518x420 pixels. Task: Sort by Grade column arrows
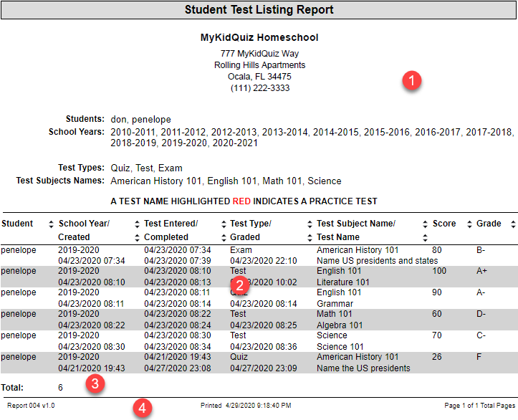click(513, 224)
